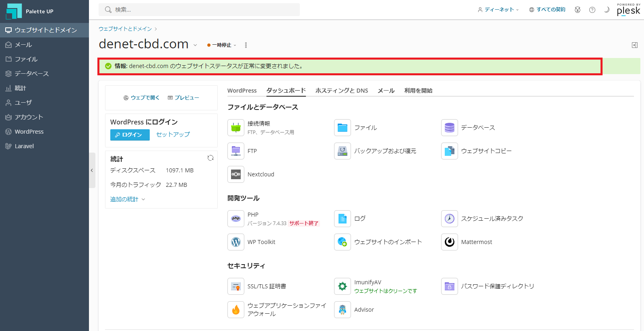
Task: Open スケジュール済みタスク clock icon
Action: click(x=450, y=219)
